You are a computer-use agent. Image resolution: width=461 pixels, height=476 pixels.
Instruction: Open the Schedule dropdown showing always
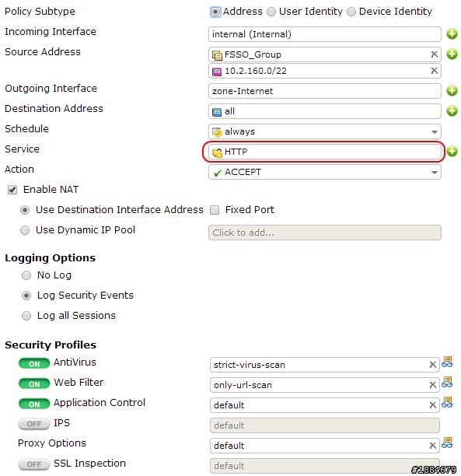[325, 131]
